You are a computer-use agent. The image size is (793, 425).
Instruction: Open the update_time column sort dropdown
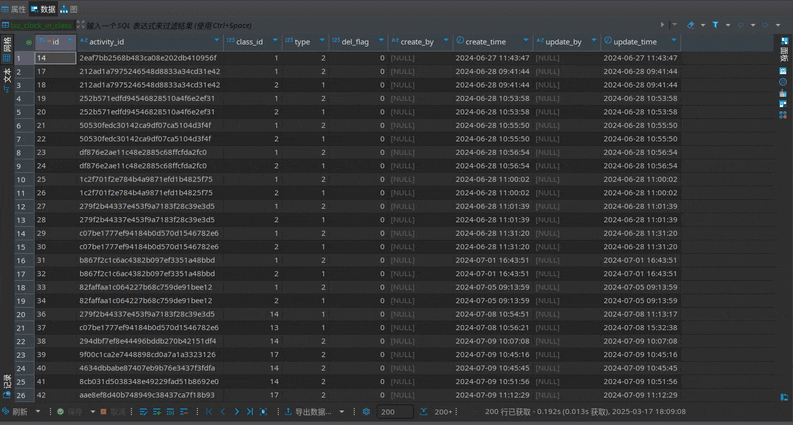click(674, 39)
